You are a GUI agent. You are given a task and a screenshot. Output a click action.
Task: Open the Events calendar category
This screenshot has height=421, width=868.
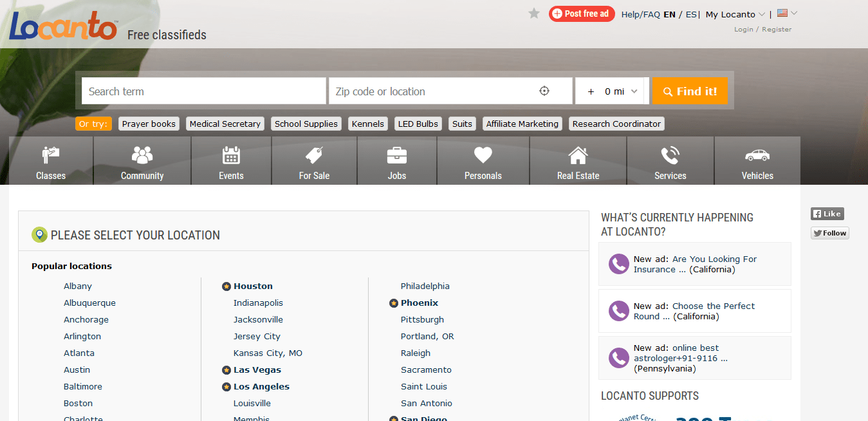(x=231, y=161)
